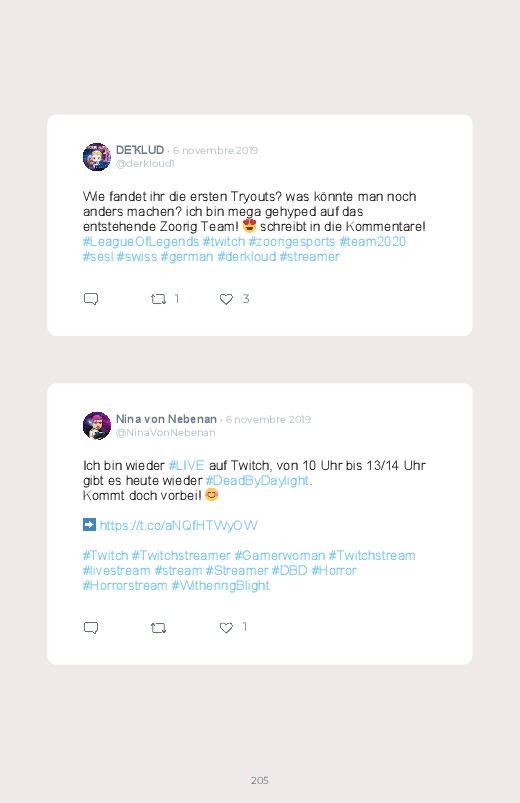Screen dimensions: 520x803
Task: Open the #WitheringBlight hashtag
Action: pyautogui.click(x=220, y=585)
